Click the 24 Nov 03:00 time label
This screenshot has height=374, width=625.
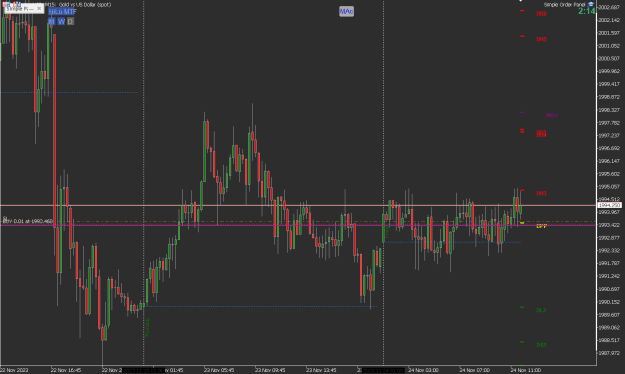point(423,370)
